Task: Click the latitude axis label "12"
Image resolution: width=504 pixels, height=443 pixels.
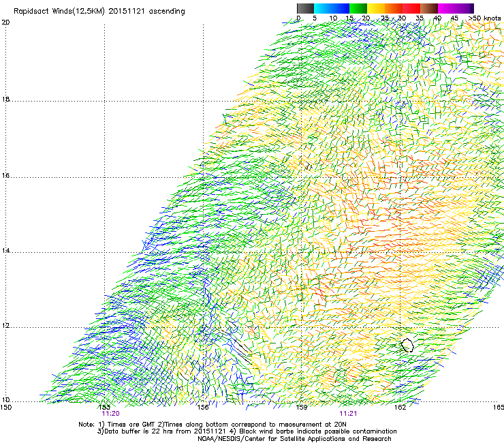Action: (x=5, y=326)
